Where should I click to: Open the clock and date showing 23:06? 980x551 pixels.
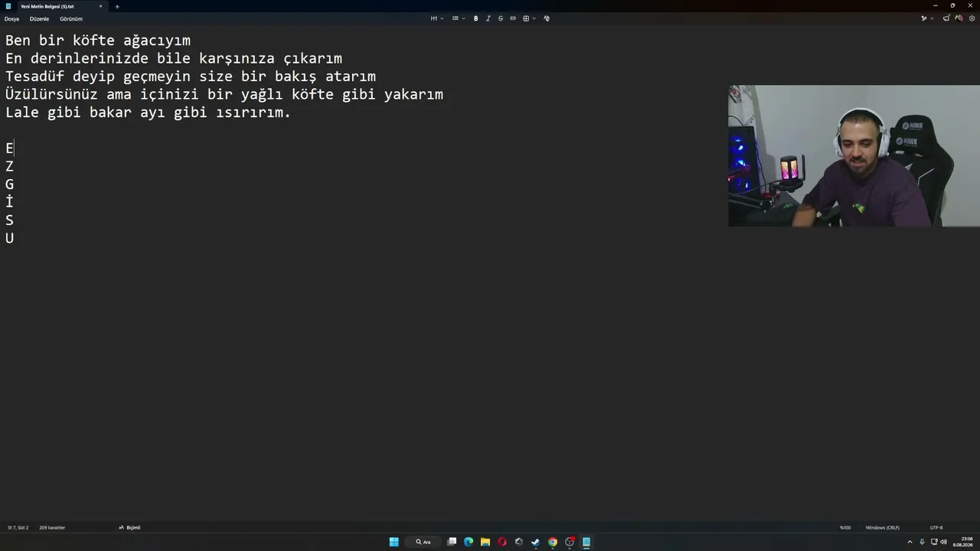pyautogui.click(x=963, y=542)
